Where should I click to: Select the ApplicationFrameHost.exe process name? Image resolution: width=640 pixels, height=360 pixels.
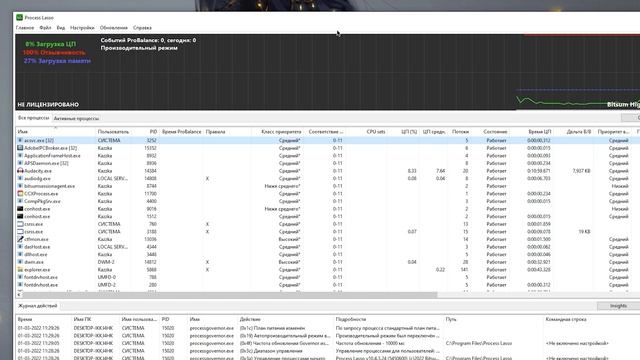[52, 156]
